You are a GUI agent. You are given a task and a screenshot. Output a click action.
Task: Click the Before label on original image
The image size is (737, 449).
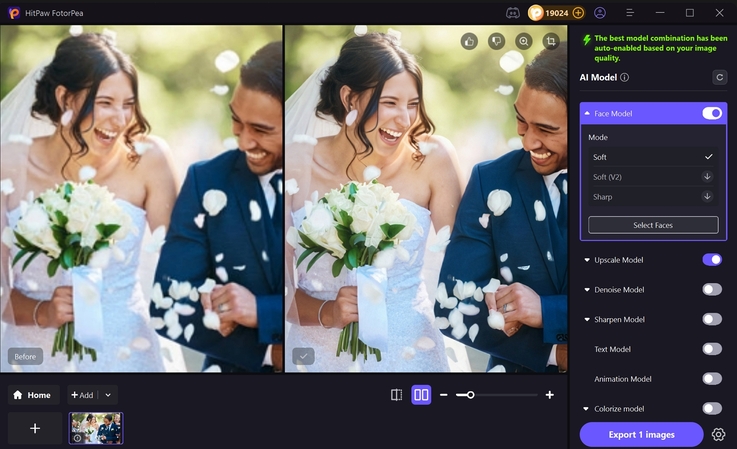[x=25, y=356]
